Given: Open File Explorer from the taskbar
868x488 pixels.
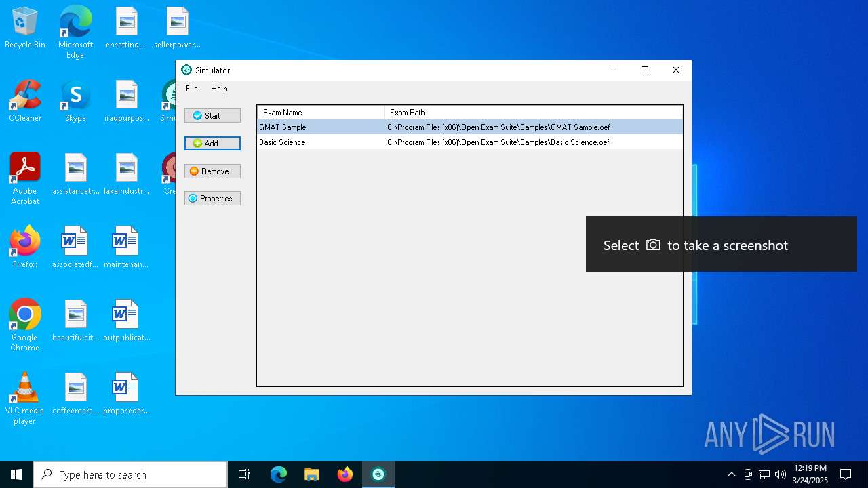Looking at the screenshot, I should [x=311, y=474].
